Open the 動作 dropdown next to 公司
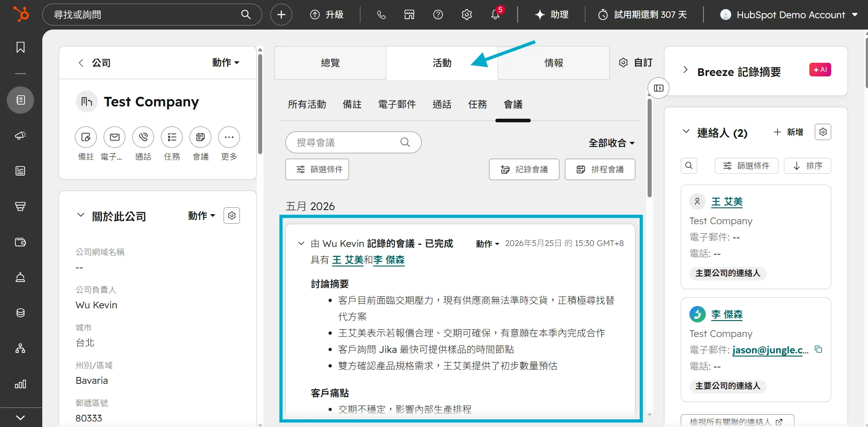868x427 pixels. click(x=225, y=62)
